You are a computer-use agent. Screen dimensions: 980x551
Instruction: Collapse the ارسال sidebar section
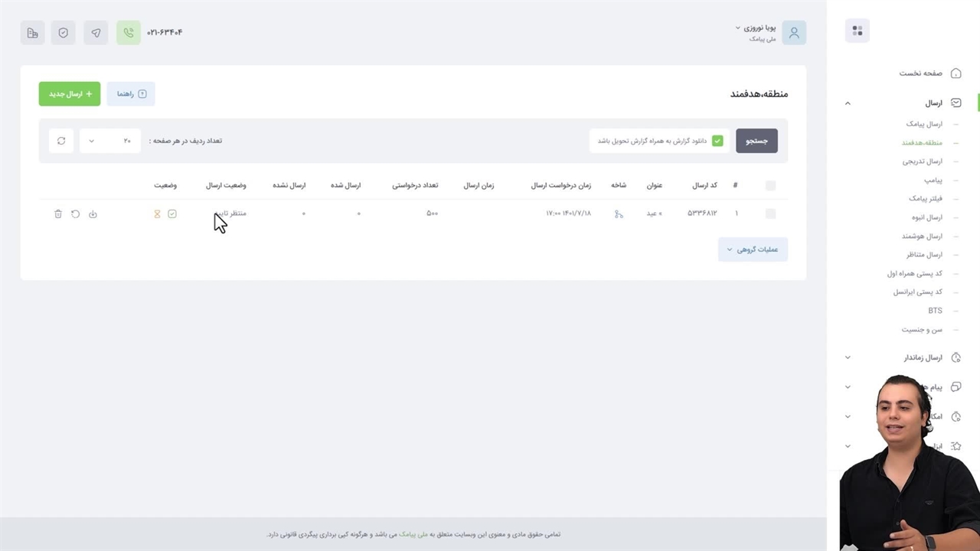click(x=848, y=103)
